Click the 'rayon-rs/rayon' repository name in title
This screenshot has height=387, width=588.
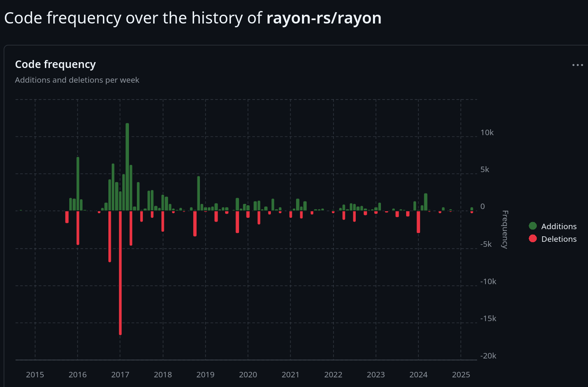(x=324, y=18)
